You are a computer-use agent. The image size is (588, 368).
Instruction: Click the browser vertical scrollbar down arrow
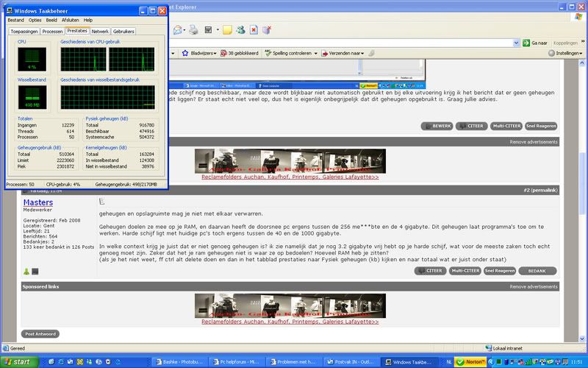tap(582, 339)
